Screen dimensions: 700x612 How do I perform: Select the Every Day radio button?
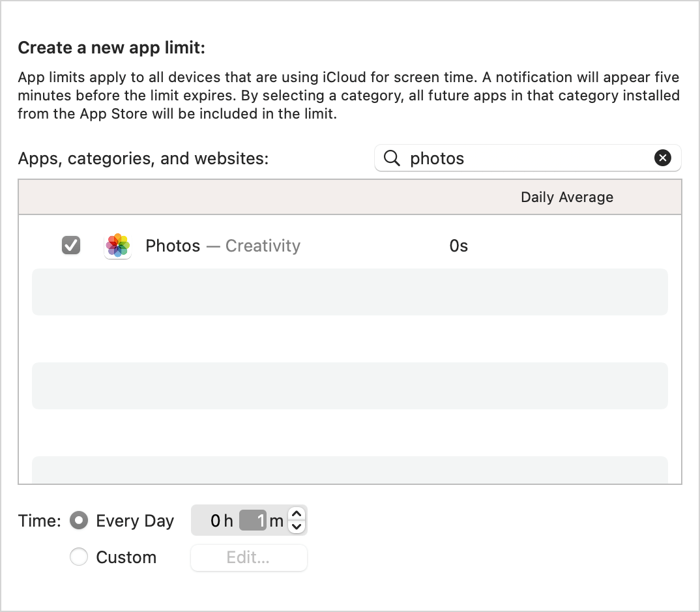[78, 520]
